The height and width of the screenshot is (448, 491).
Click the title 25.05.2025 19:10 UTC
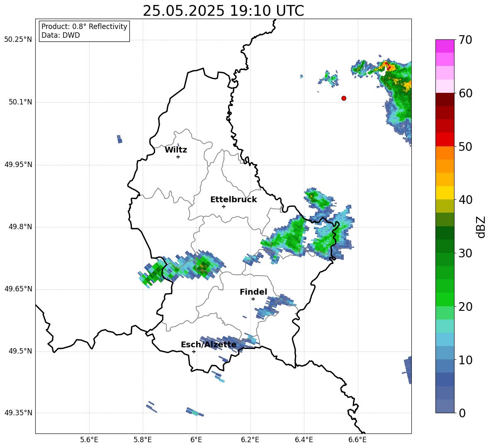point(223,11)
